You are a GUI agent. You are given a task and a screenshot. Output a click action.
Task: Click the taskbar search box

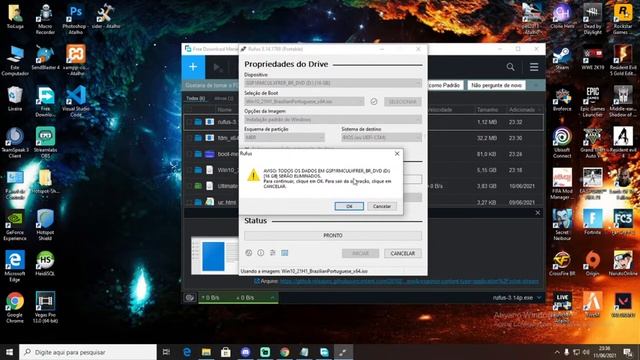88,352
